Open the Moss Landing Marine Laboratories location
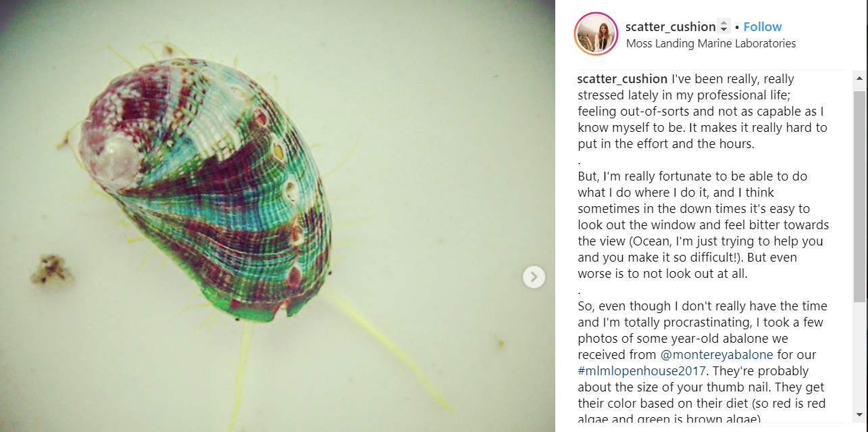Image resolution: width=868 pixels, height=432 pixels. (711, 43)
